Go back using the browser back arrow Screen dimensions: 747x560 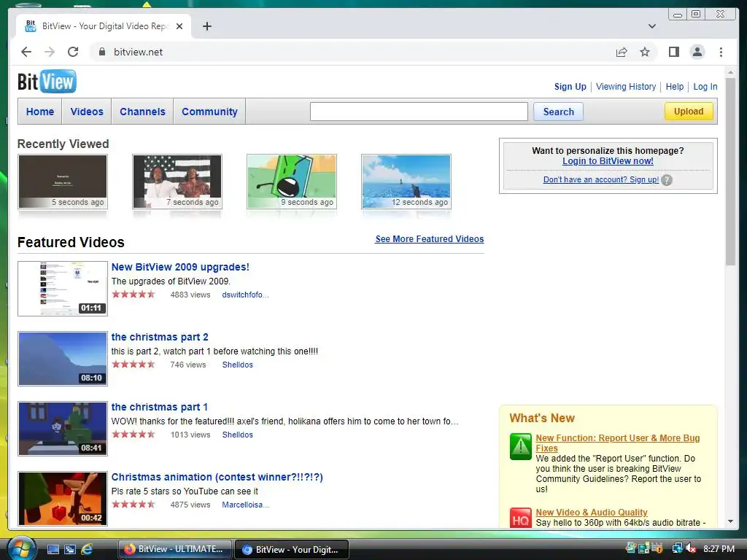(x=26, y=52)
